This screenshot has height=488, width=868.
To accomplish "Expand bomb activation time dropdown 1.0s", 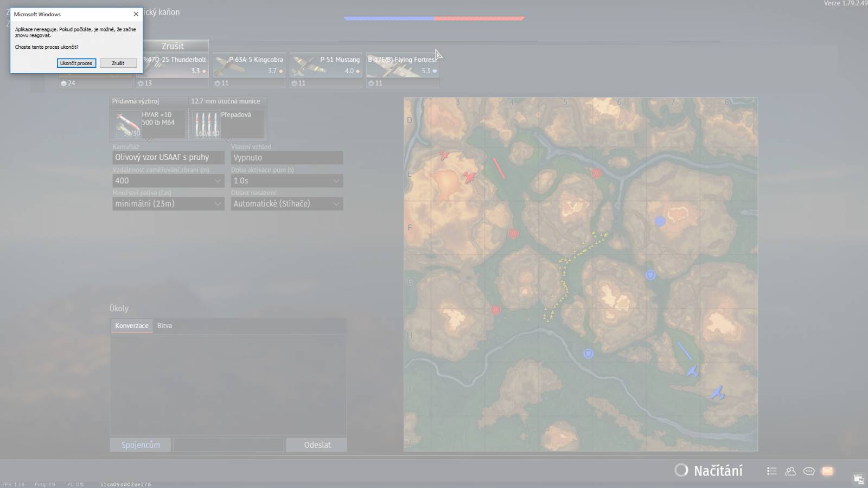I will pos(287,181).
